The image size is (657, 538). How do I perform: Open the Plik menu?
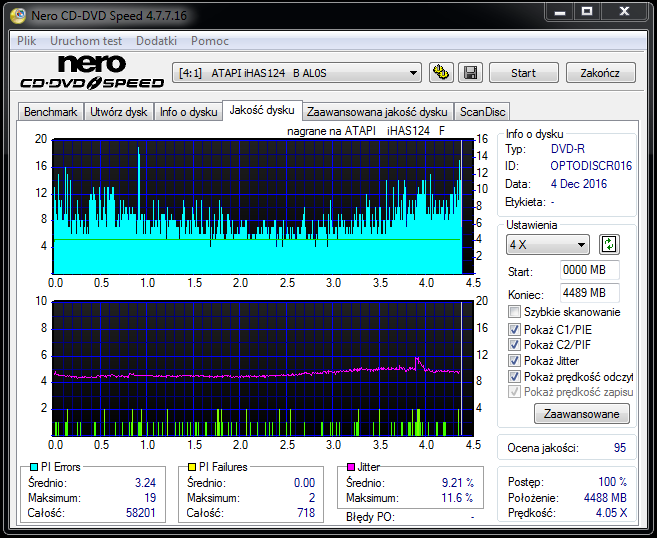click(26, 41)
